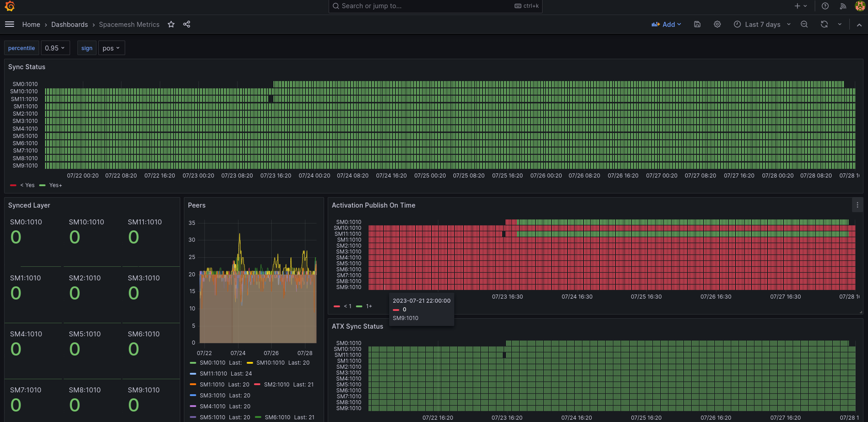The height and width of the screenshot is (422, 868).
Task: Refresh the dashboard data
Action: [823, 24]
